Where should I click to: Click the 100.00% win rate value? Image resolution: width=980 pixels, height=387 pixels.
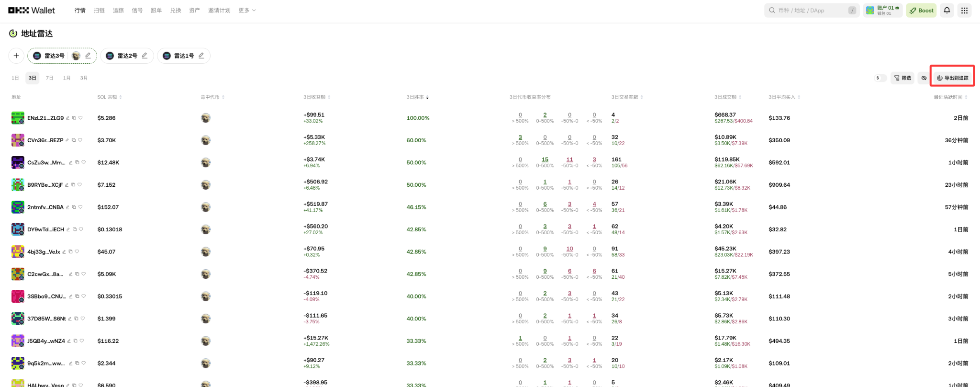418,118
